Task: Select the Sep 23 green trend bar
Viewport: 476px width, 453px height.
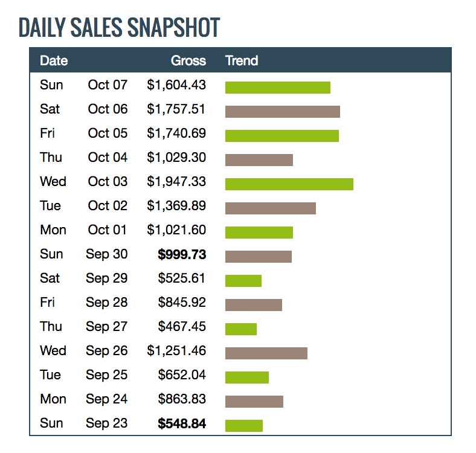Action: click(243, 425)
